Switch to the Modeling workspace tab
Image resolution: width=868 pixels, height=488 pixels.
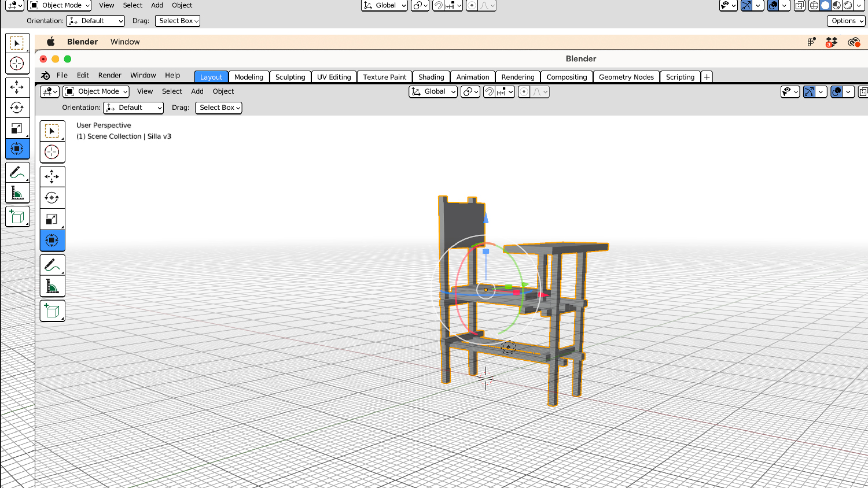(248, 77)
